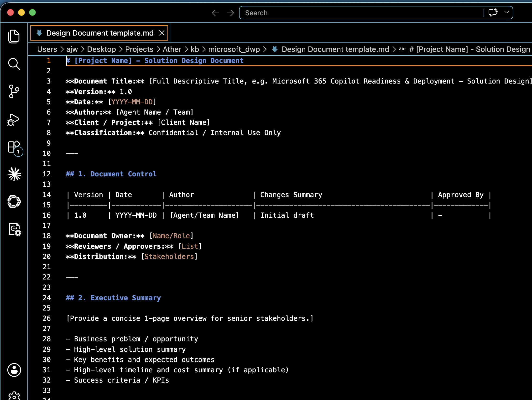
Task: Go forward with the right arrow
Action: tap(230, 13)
